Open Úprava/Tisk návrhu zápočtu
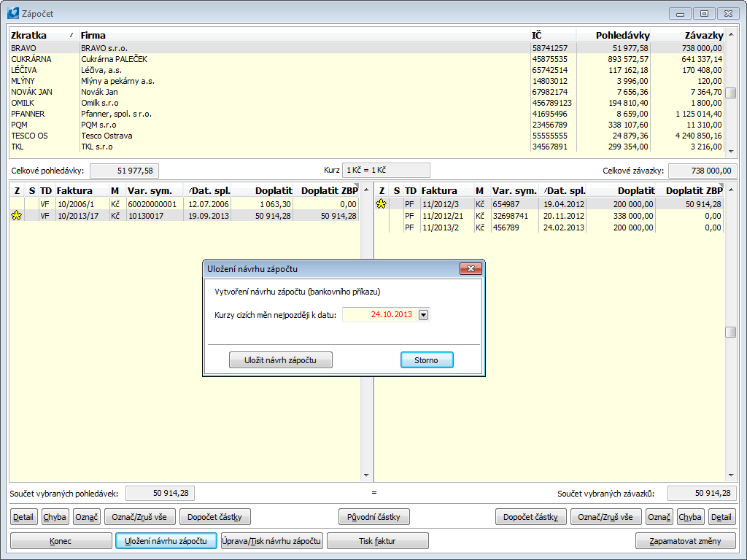This screenshot has width=747, height=560. point(272,541)
